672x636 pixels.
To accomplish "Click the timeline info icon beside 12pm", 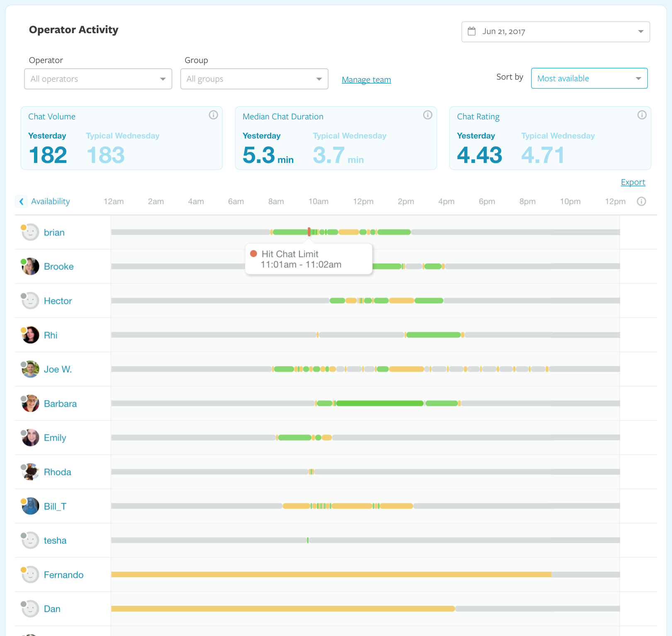I will pos(641,201).
